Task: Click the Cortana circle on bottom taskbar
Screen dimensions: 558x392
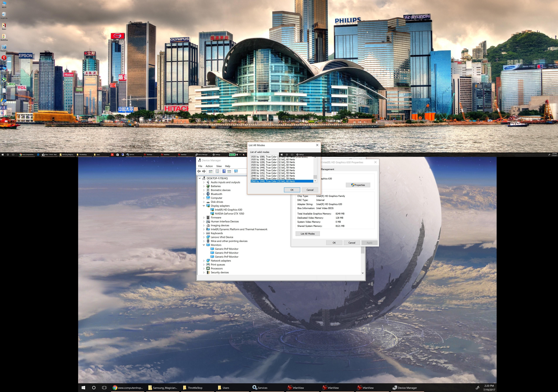Action: point(94,388)
